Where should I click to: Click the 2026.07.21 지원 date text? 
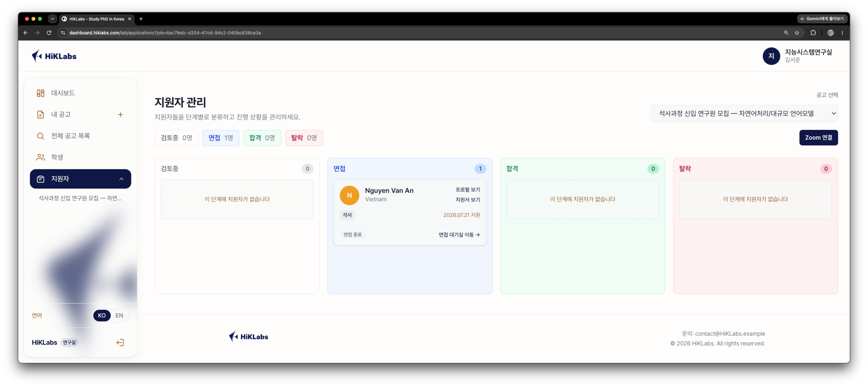coord(461,215)
